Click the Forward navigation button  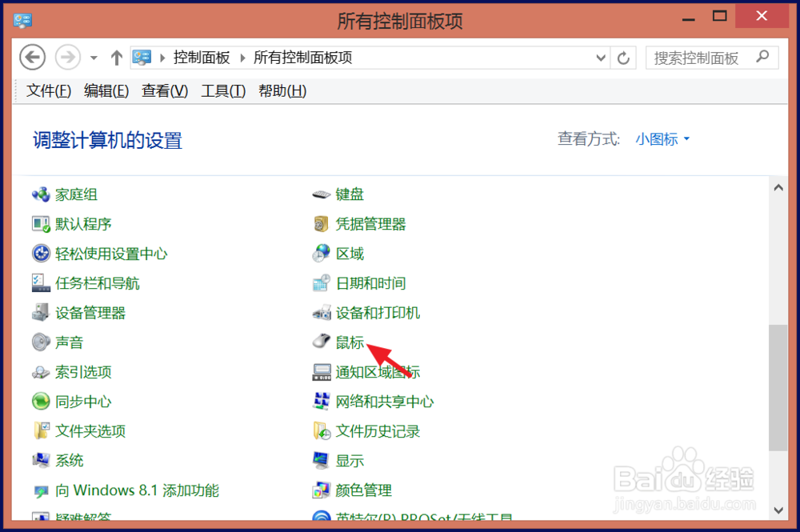coord(67,57)
